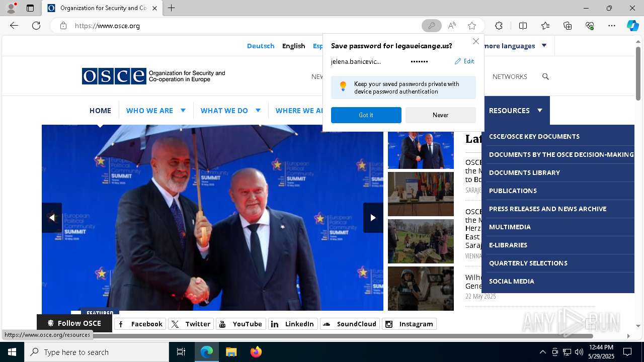Open Settings and more ellipsis menu

pyautogui.click(x=612, y=26)
